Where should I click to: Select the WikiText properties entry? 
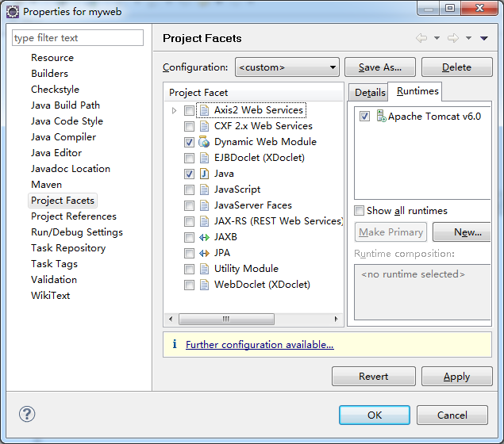51,296
